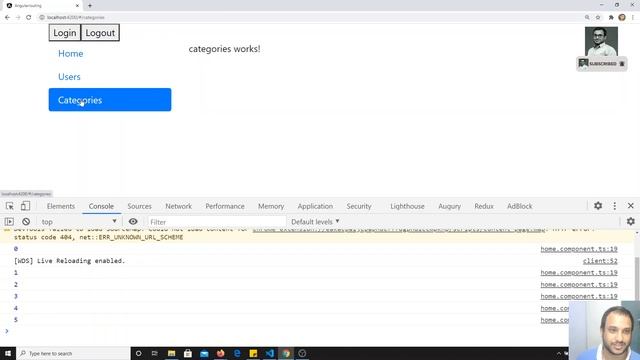
Task: Click the zoom magnifier icon in address bar
Action: click(587, 17)
